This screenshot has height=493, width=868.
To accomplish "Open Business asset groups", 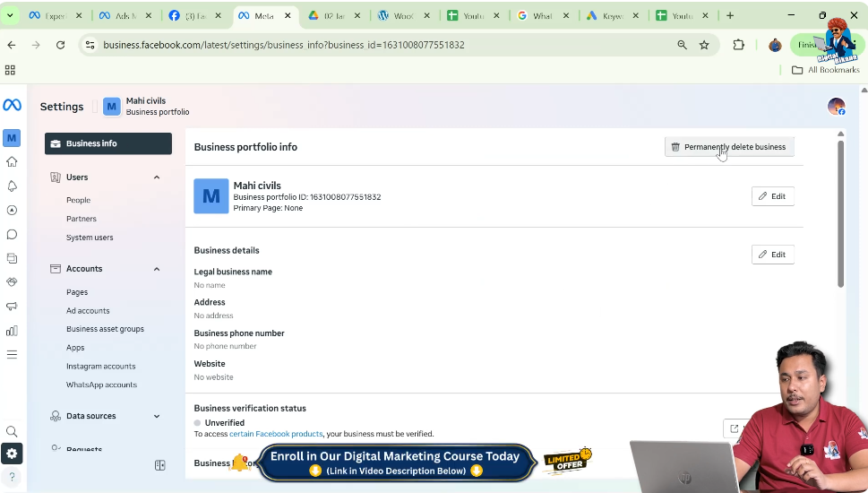I will [105, 329].
